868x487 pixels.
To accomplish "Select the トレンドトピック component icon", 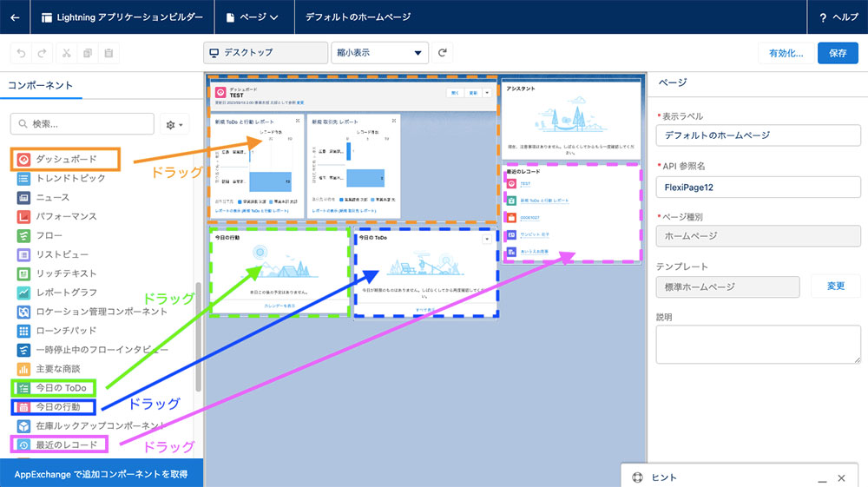I will coord(23,178).
